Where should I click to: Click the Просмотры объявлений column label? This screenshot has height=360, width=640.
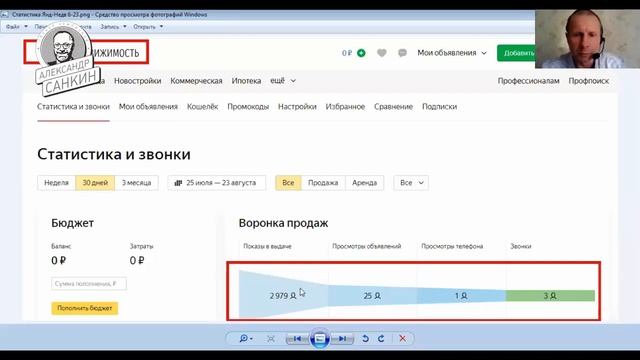coord(367,246)
